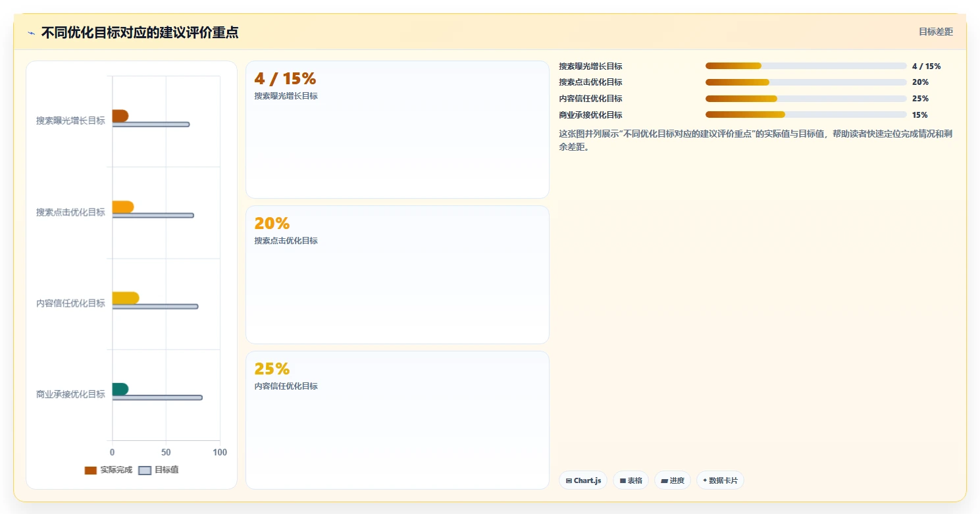Select the 数据卡片 tag
The height and width of the screenshot is (514, 980).
[x=720, y=480]
